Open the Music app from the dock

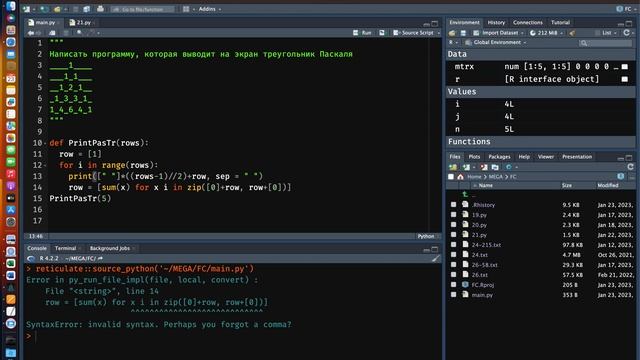tap(11, 174)
